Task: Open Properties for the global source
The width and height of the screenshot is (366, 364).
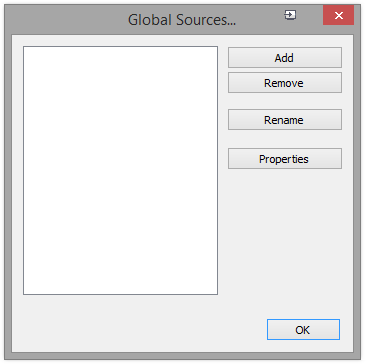Action: [285, 159]
